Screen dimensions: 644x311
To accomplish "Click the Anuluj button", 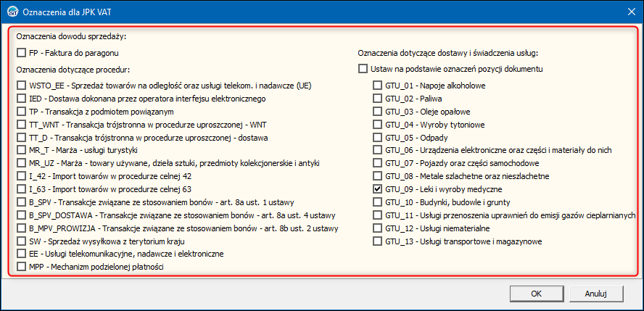I will point(595,294).
